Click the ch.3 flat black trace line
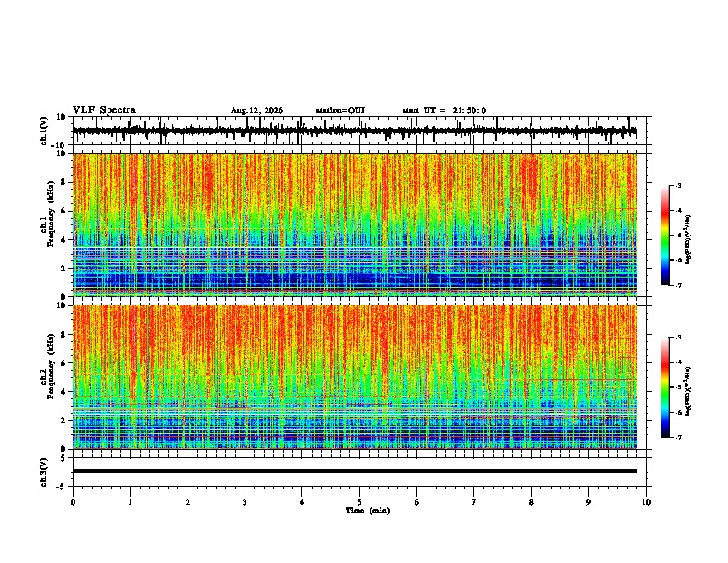The height and width of the screenshot is (563, 728). tap(355, 471)
